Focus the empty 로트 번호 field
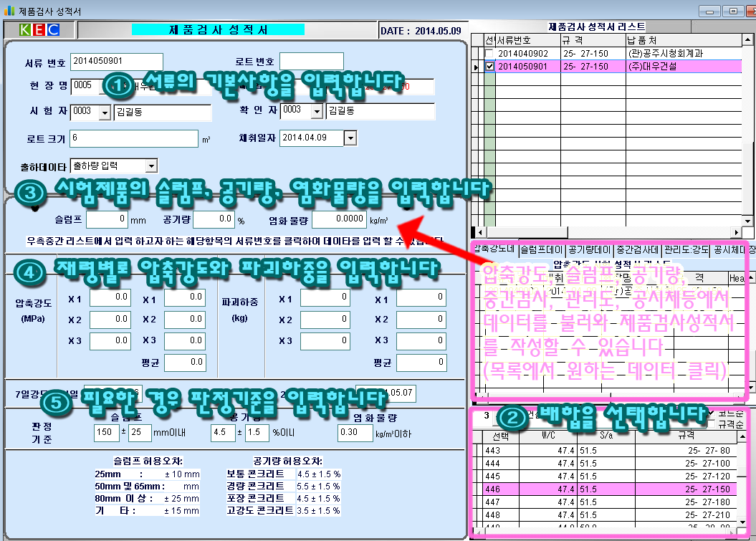The image size is (756, 541). tap(312, 61)
